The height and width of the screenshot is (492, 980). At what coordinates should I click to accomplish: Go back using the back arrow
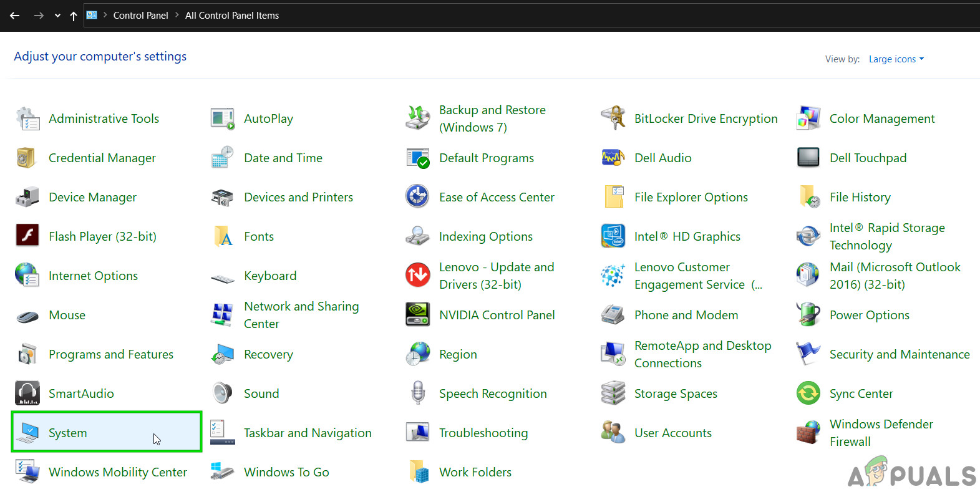(x=15, y=16)
